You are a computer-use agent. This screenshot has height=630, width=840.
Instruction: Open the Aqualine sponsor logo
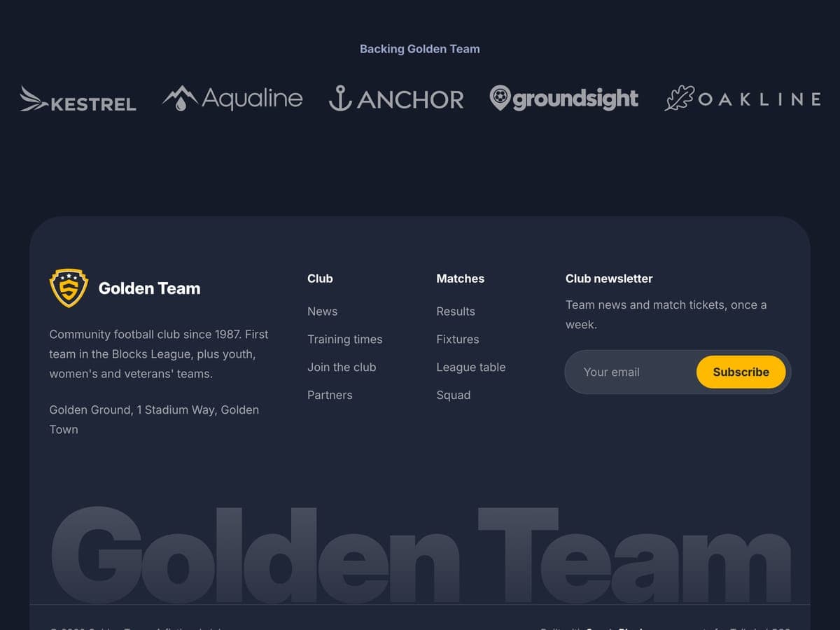[x=232, y=99]
